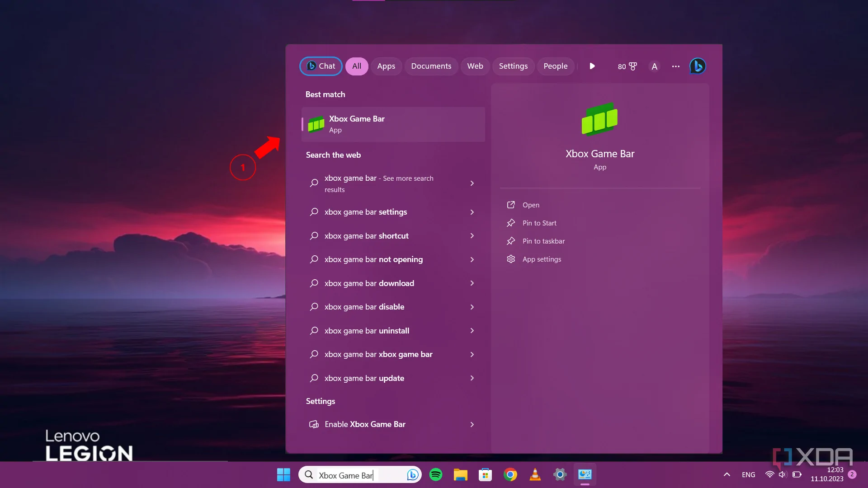The image size is (868, 488).
Task: Expand chevron beside 'See more search results'
Action: pos(472,183)
